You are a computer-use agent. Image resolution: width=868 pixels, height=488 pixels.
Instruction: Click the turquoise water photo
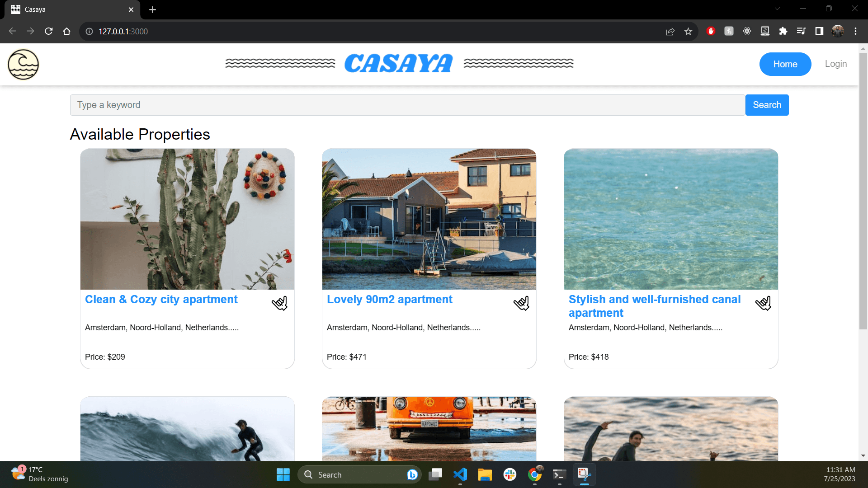click(671, 219)
